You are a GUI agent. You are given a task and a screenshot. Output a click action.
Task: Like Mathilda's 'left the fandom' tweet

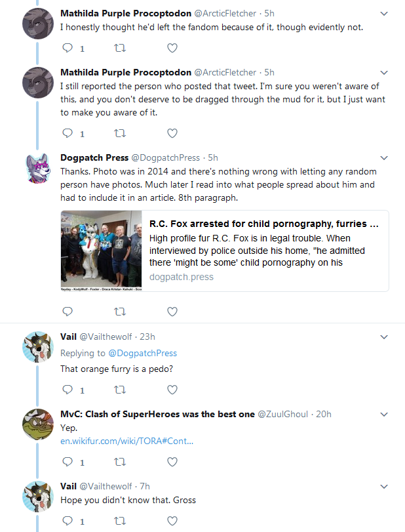coord(172,48)
